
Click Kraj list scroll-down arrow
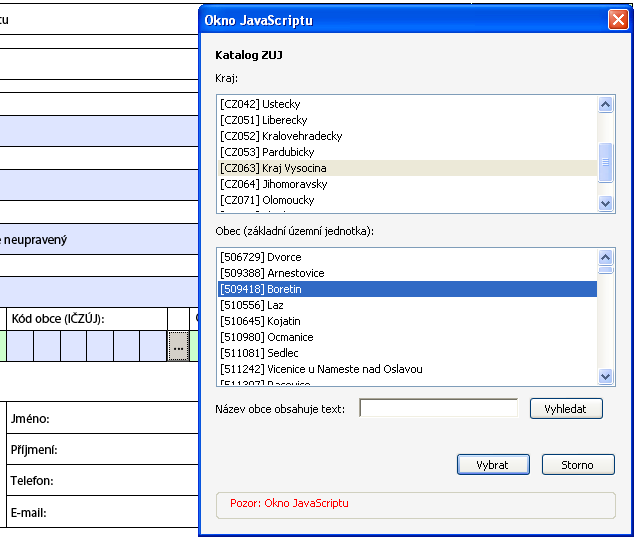(x=605, y=203)
